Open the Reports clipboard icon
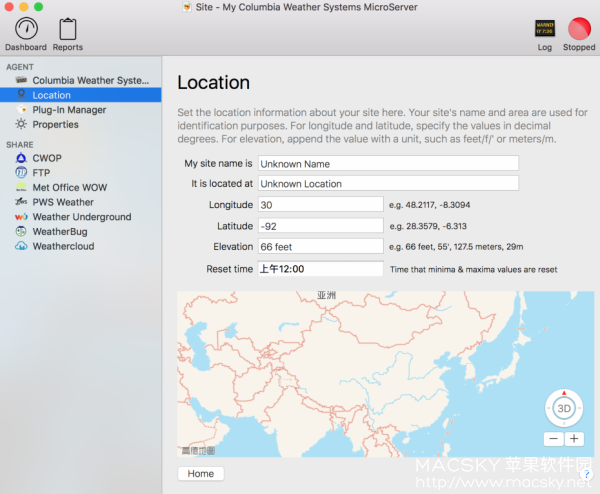The width and height of the screenshot is (600, 494). [x=68, y=29]
